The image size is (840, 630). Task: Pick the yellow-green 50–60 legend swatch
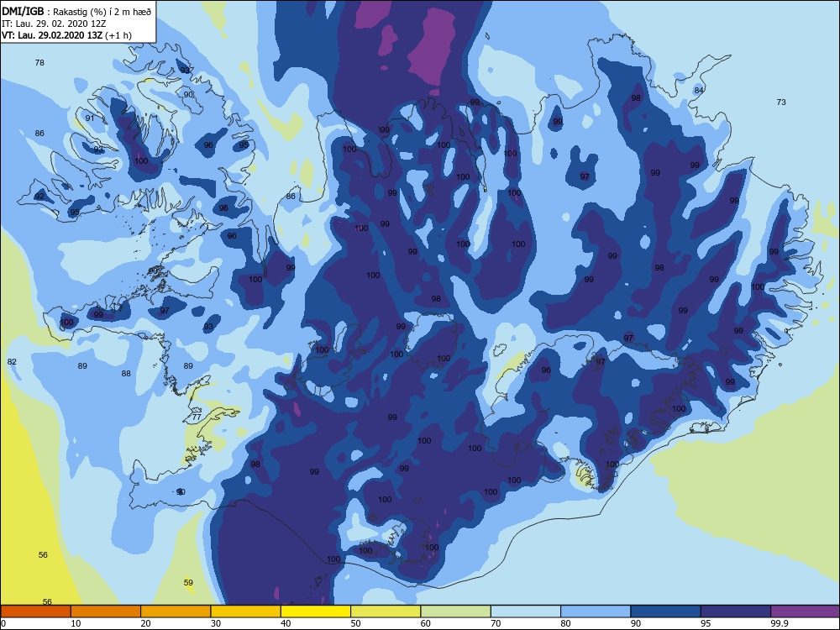pos(386,612)
